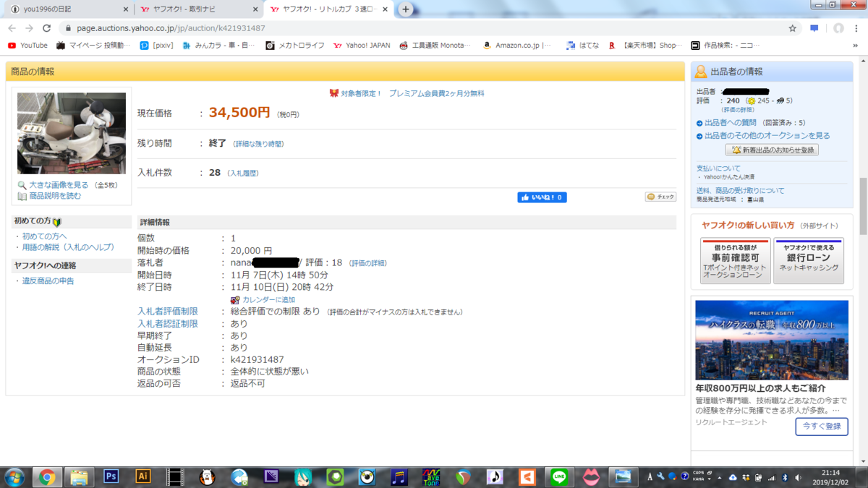Click the チェック button
Image resolution: width=868 pixels, height=488 pixels.
click(x=660, y=197)
